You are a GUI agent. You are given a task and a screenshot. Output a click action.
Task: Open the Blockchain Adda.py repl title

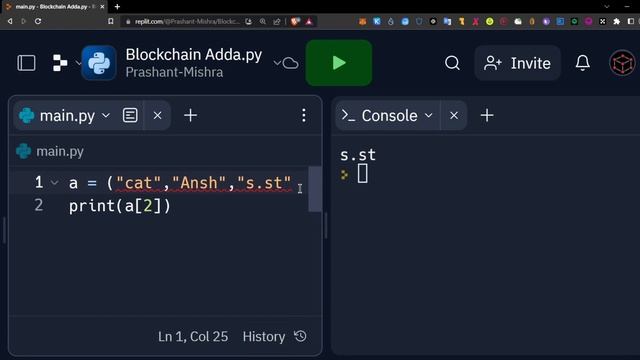pos(193,55)
